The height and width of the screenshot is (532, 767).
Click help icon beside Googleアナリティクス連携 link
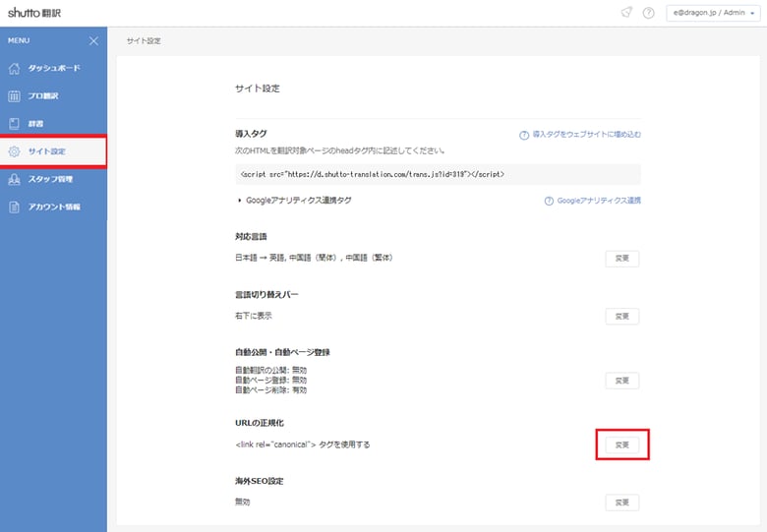(x=549, y=201)
